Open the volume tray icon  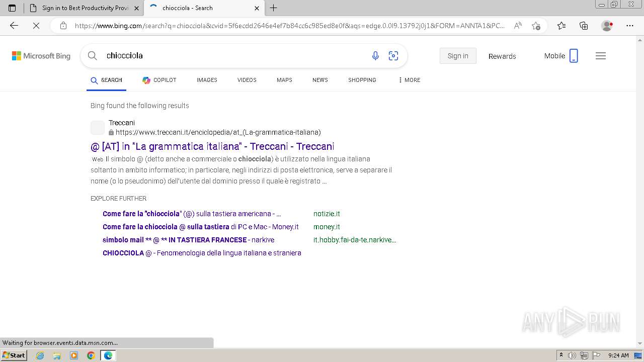(x=572, y=355)
